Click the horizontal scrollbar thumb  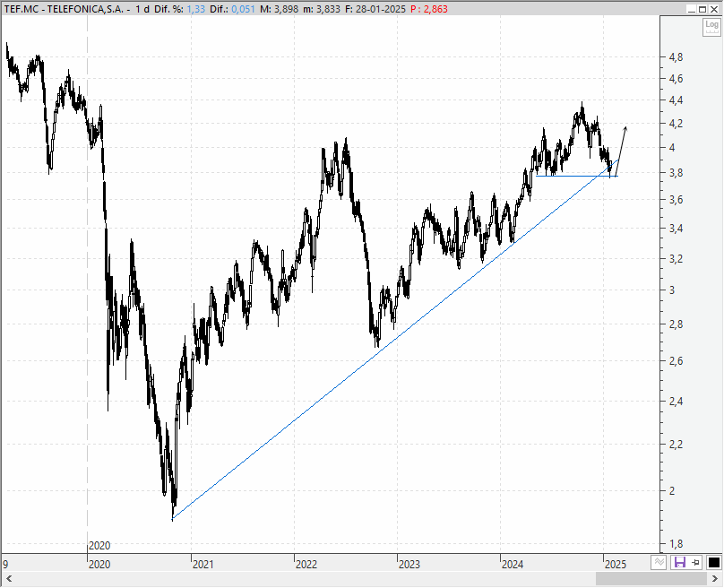click(651, 578)
